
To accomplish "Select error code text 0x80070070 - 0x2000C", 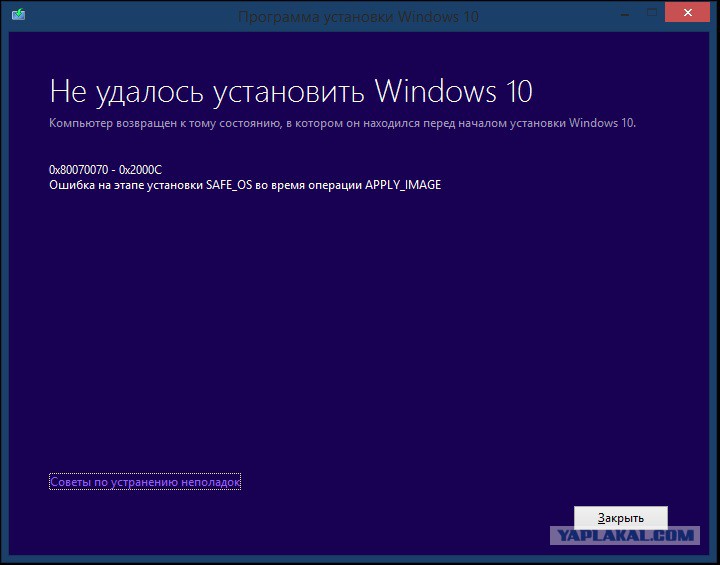I will click(x=105, y=170).
